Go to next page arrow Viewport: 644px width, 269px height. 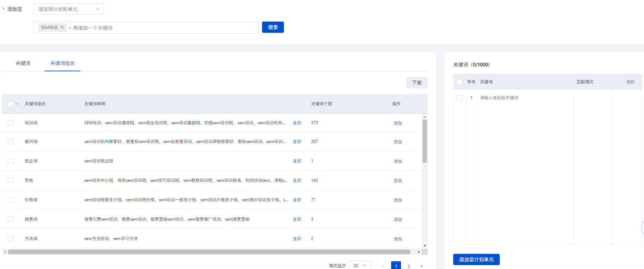tap(421, 266)
